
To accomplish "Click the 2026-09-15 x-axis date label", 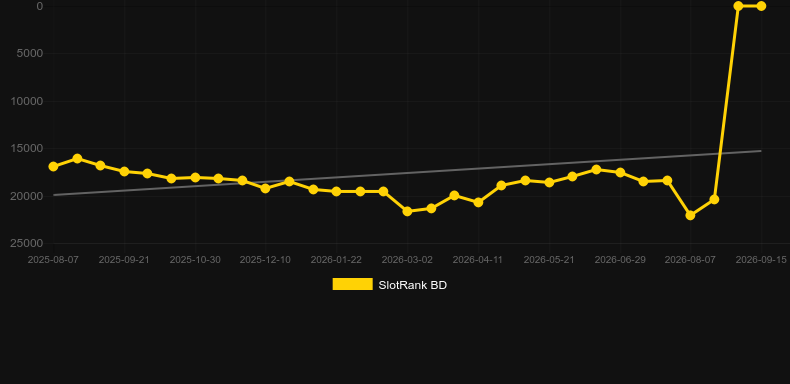I will [761, 260].
